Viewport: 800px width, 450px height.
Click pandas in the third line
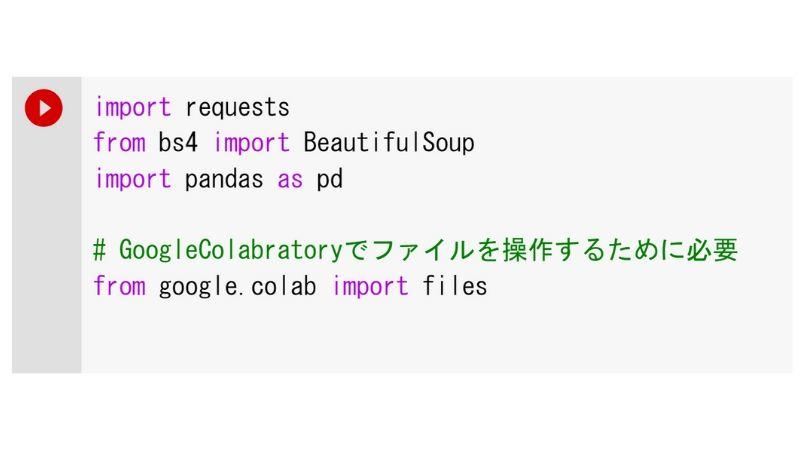point(224,179)
